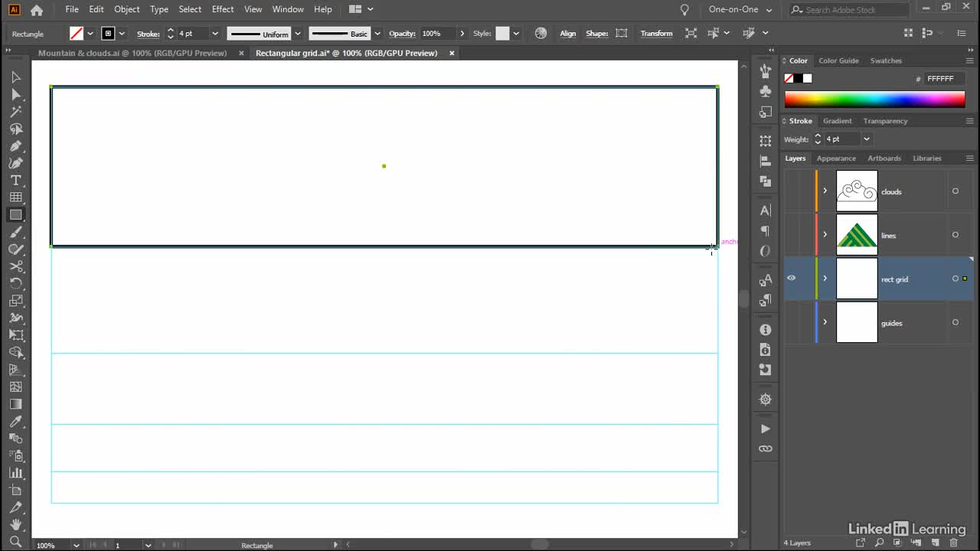The image size is (980, 551).
Task: Open the Effect menu
Action: (223, 9)
